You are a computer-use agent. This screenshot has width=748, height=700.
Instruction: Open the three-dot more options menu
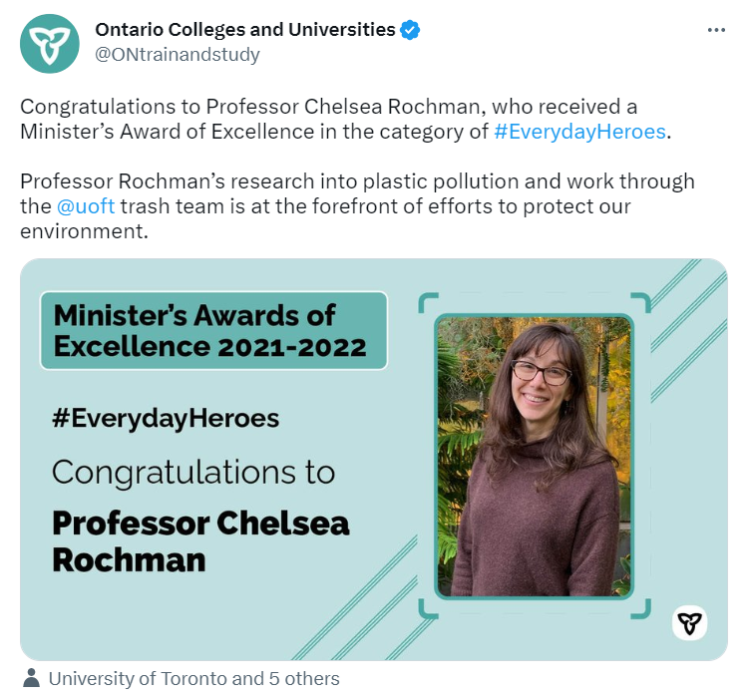pyautogui.click(x=716, y=30)
